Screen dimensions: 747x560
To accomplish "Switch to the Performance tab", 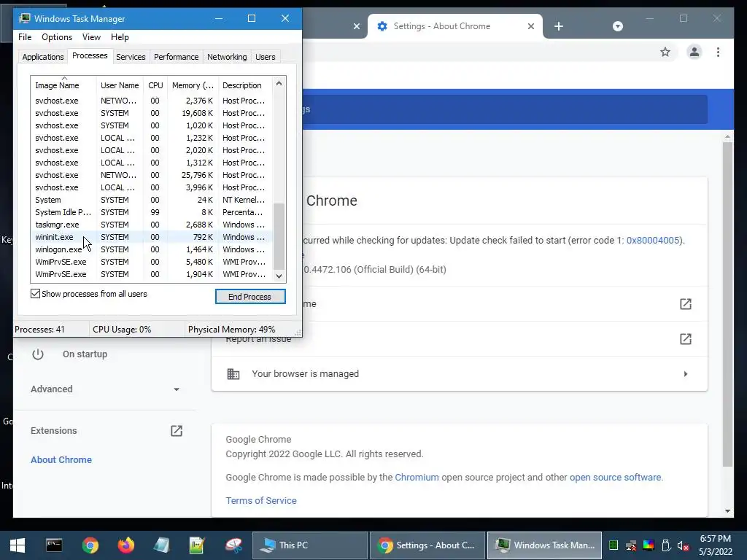I will (176, 57).
